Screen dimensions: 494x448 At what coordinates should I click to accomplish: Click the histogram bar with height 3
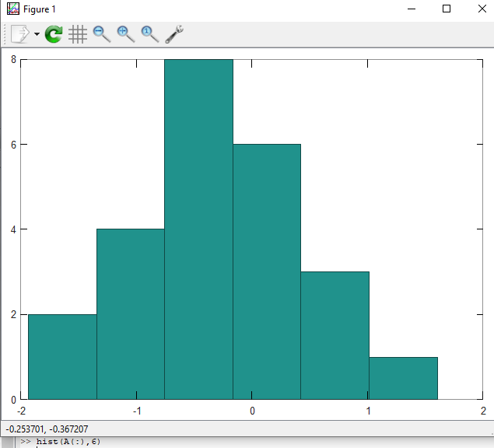tap(335, 335)
